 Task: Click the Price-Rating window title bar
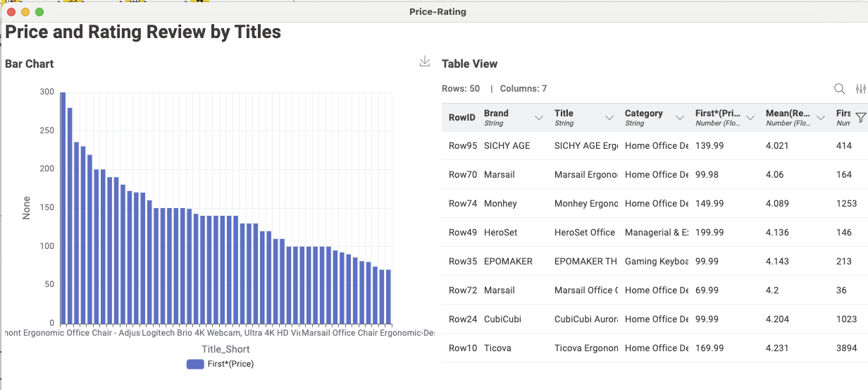tap(437, 12)
